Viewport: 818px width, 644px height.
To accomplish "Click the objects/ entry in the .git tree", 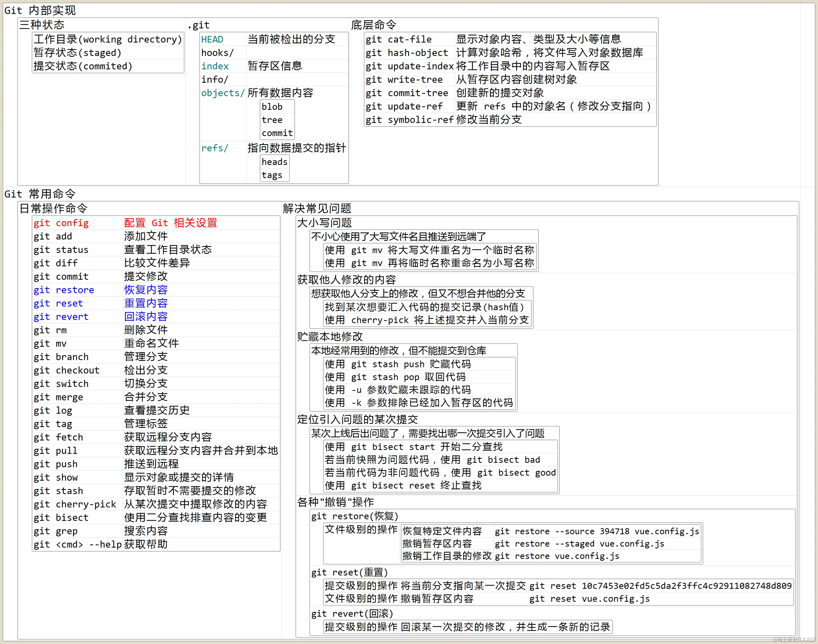I will 223,93.
